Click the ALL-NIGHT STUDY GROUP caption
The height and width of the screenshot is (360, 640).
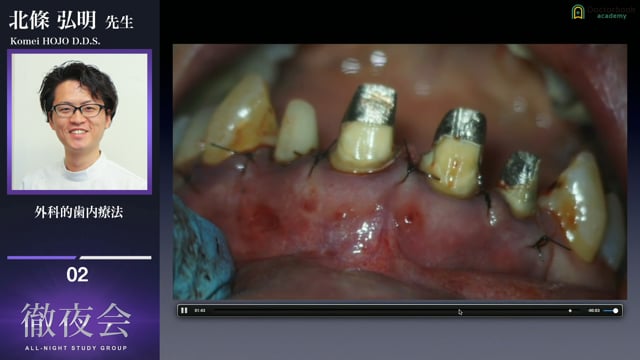[76, 348]
